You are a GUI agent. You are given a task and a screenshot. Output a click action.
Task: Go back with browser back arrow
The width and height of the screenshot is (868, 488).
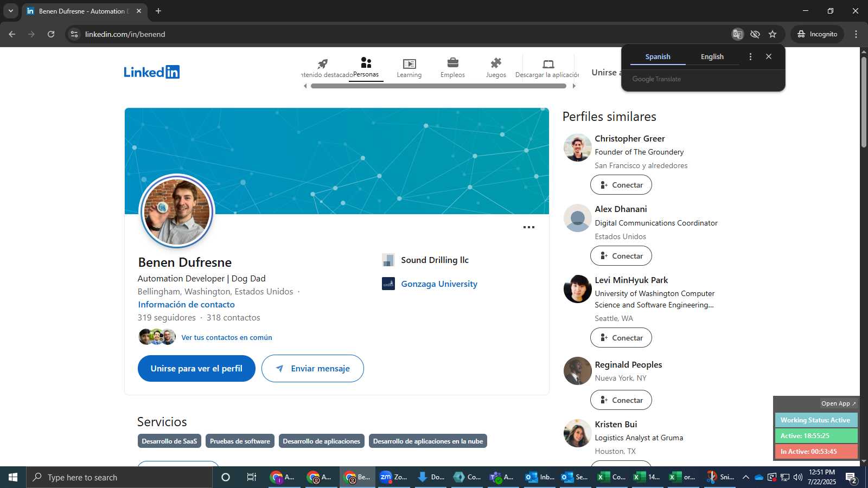click(12, 34)
